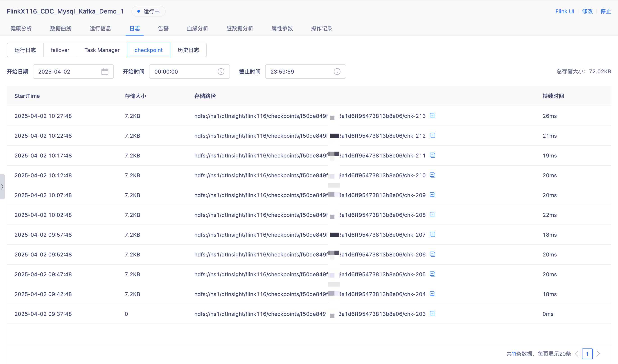
Task: Click storage size 0 in chk-203 row
Action: (x=126, y=314)
